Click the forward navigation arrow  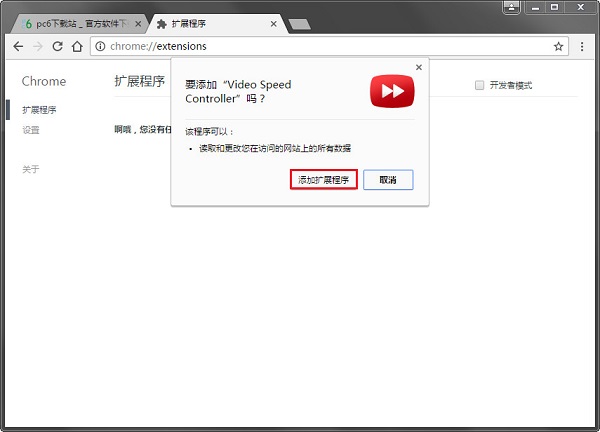click(38, 46)
